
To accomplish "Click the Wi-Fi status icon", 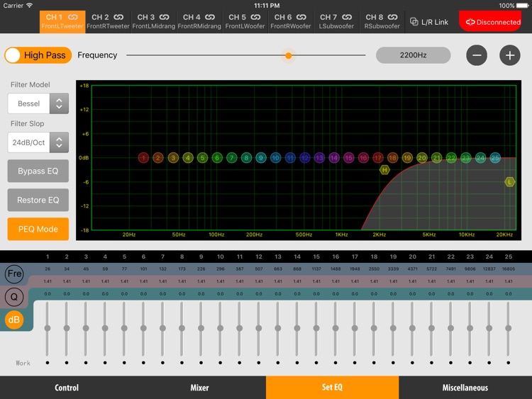I will click(x=30, y=5).
